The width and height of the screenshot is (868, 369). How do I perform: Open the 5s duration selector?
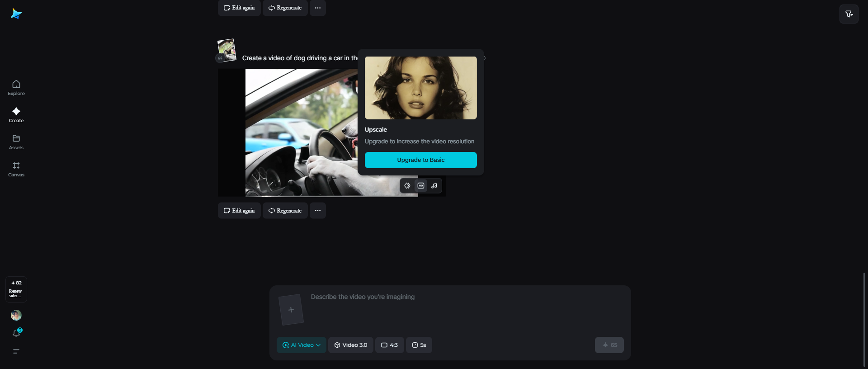click(x=419, y=345)
